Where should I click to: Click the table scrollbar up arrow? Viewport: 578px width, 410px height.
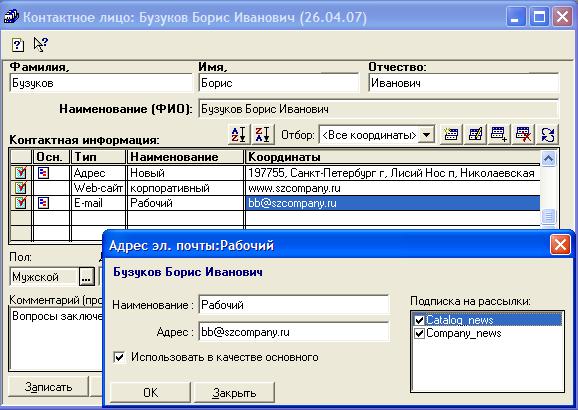[548, 159]
